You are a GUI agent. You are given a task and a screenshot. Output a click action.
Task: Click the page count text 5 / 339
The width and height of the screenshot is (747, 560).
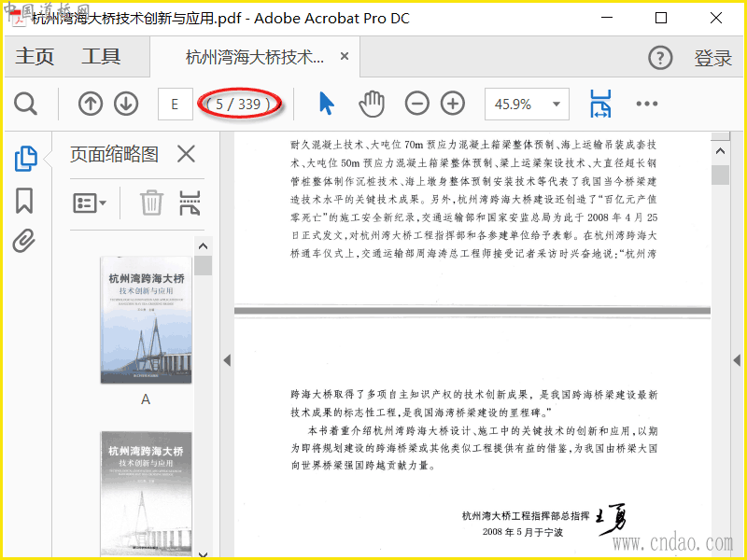coord(239,104)
